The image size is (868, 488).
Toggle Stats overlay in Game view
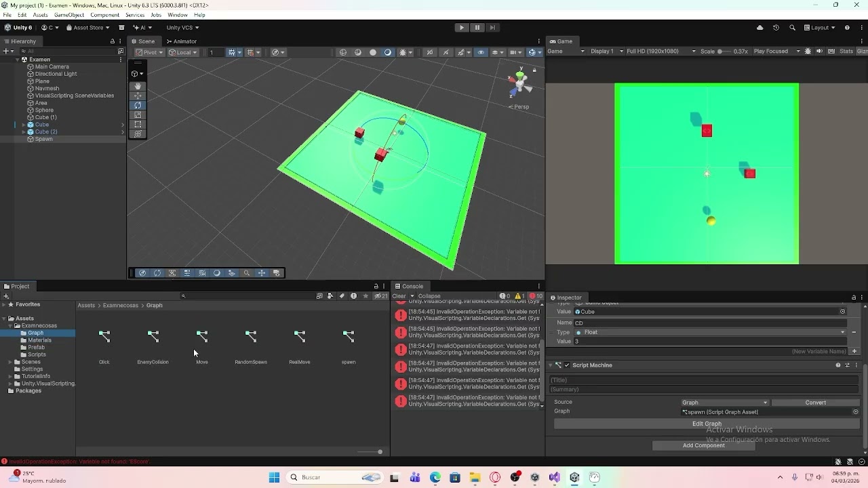pyautogui.click(x=846, y=52)
